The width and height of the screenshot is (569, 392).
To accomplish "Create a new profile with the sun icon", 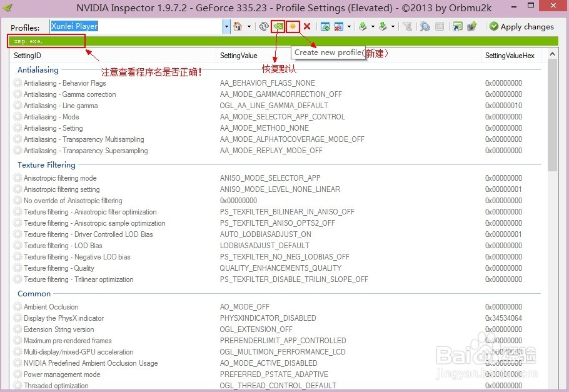I will [293, 26].
